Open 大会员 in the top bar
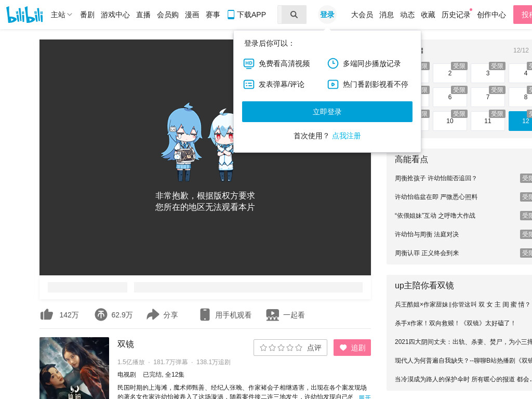The image size is (532, 399). pyautogui.click(x=362, y=15)
